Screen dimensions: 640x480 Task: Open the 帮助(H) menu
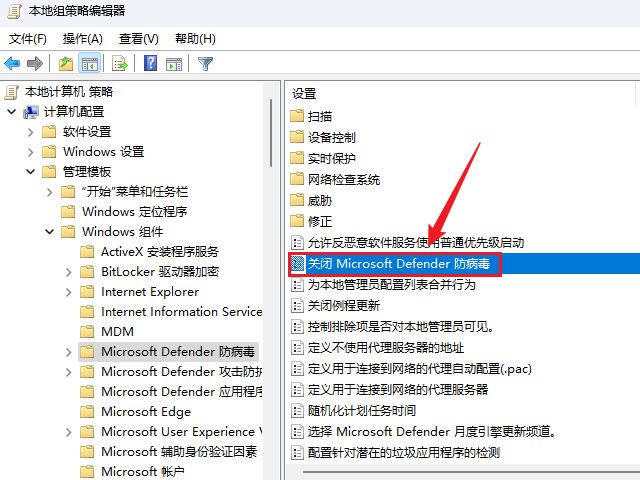(x=195, y=39)
